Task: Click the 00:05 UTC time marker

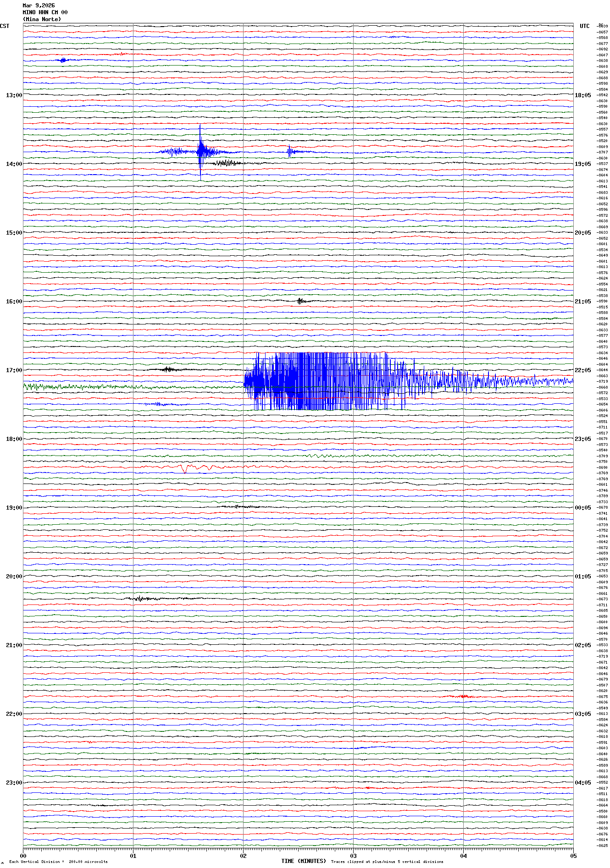Action: tap(582, 508)
